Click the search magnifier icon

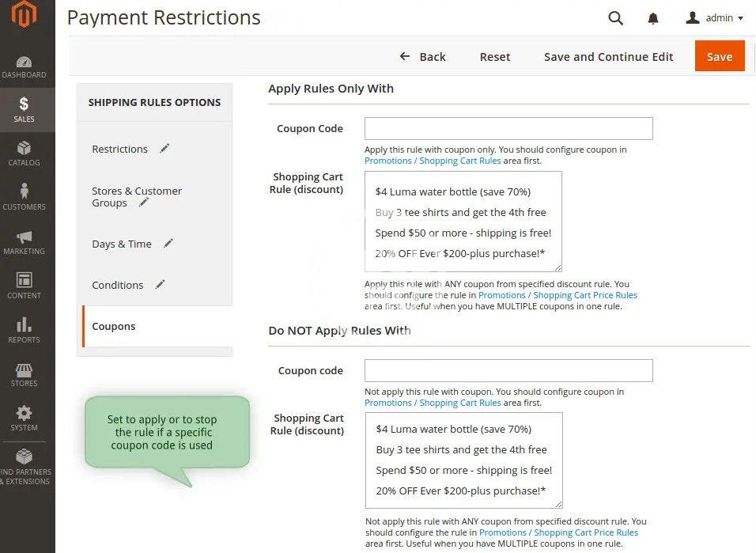tap(615, 18)
